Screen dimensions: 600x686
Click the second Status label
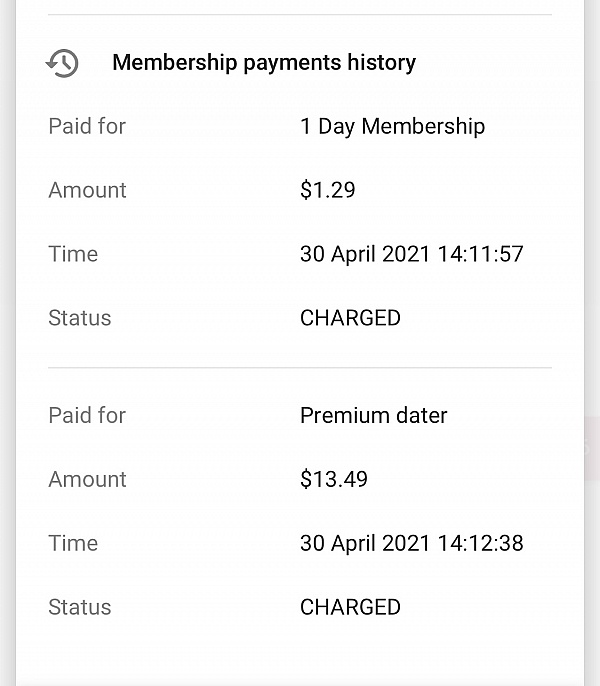80,607
